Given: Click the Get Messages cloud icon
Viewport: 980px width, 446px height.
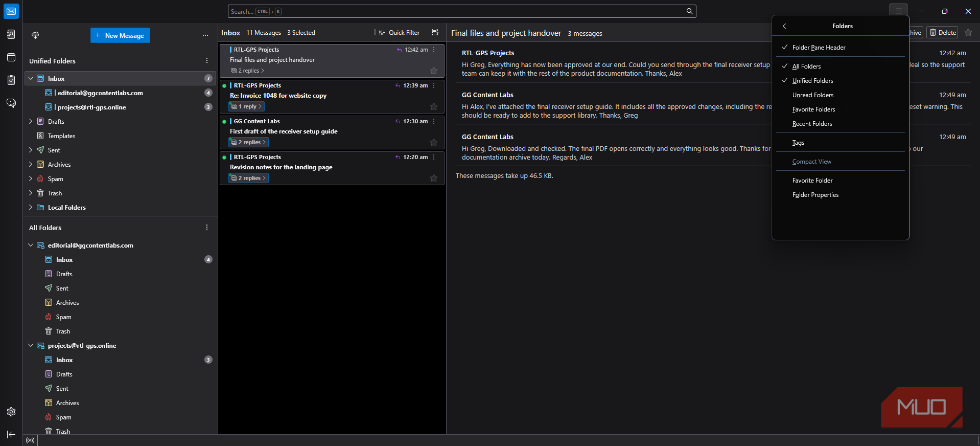Looking at the screenshot, I should pyautogui.click(x=35, y=35).
